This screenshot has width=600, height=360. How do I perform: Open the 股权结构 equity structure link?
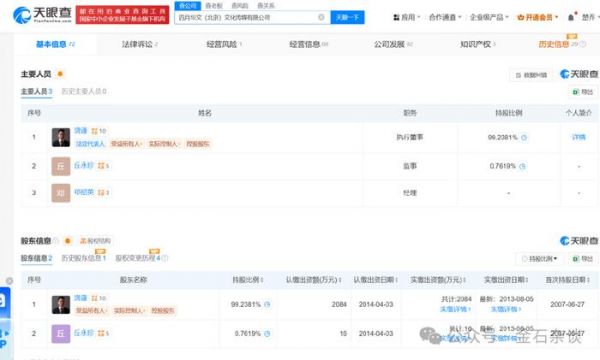95,241
